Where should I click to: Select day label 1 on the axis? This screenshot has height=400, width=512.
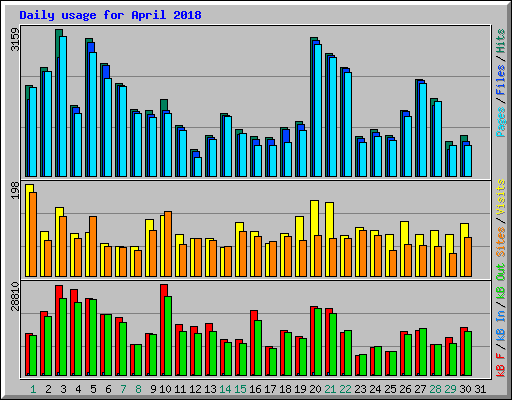[x=33, y=389]
